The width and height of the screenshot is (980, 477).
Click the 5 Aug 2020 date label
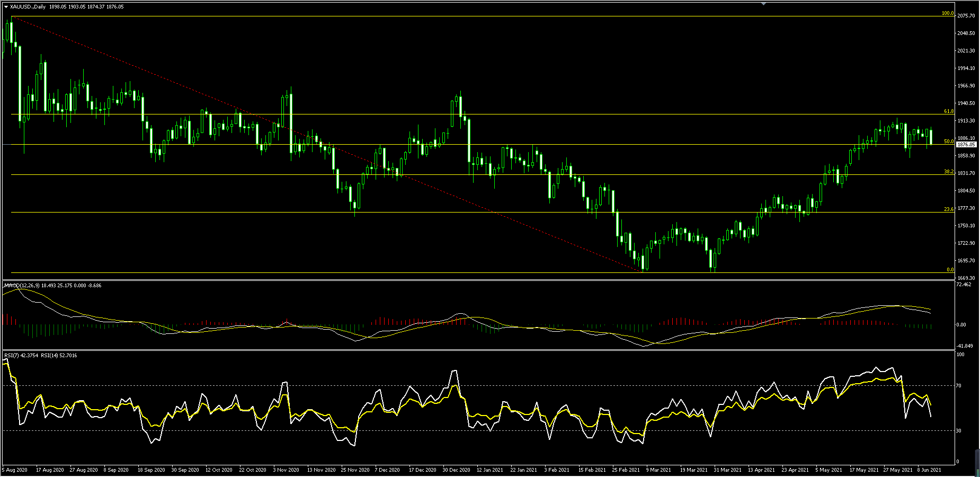pyautogui.click(x=15, y=470)
